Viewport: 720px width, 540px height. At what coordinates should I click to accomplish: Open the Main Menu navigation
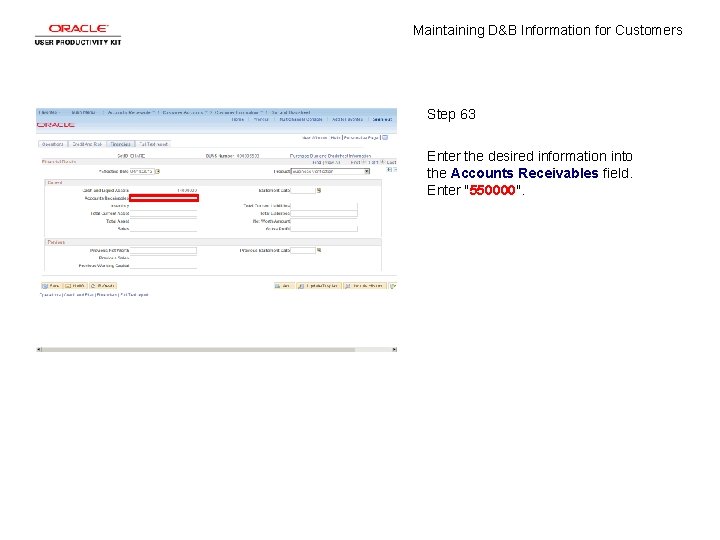click(84, 112)
